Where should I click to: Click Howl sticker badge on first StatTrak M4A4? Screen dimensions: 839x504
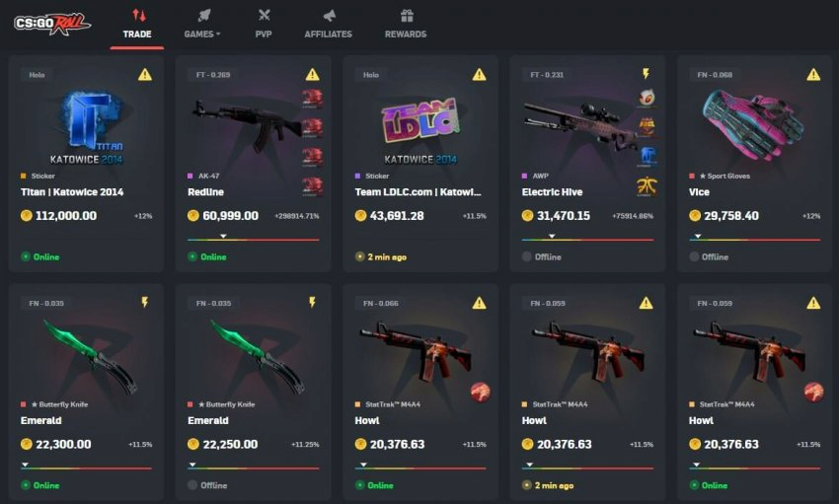click(480, 393)
